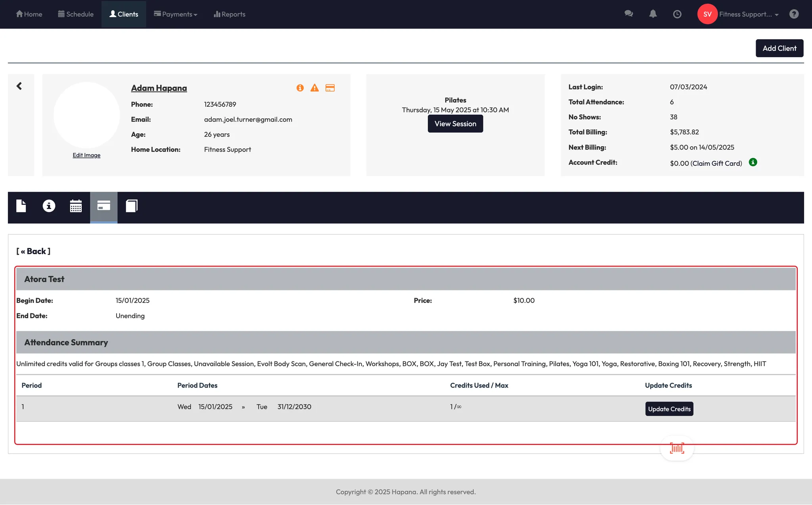Click the Edit Image link
This screenshot has width=812, height=505.
[x=86, y=155]
